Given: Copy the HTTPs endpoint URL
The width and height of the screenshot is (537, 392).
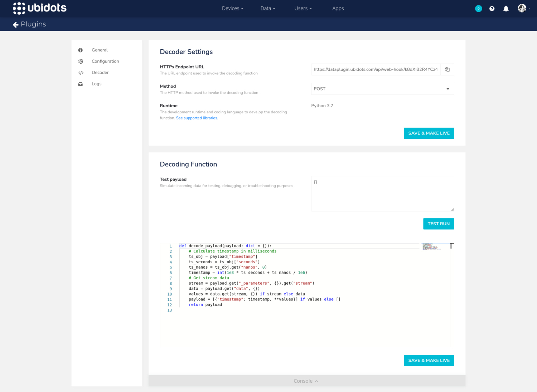Looking at the screenshot, I should coord(447,69).
